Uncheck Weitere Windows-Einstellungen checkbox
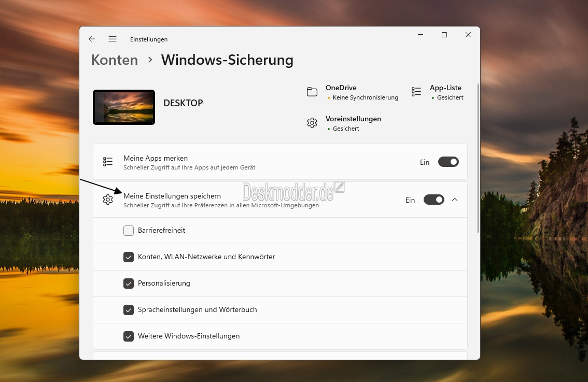This screenshot has width=588, height=382. click(129, 336)
